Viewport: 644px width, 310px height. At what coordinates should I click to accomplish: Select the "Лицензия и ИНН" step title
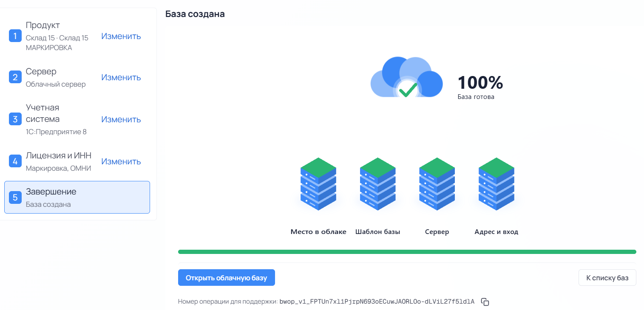pos(59,155)
